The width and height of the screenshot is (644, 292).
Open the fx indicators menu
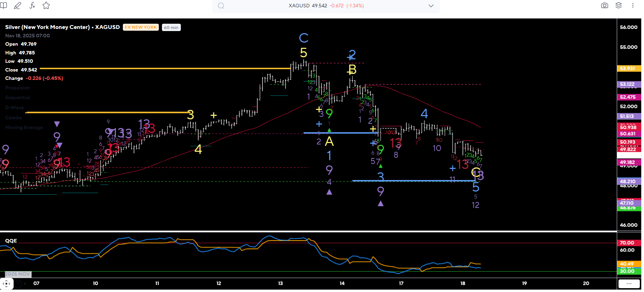tap(32, 6)
